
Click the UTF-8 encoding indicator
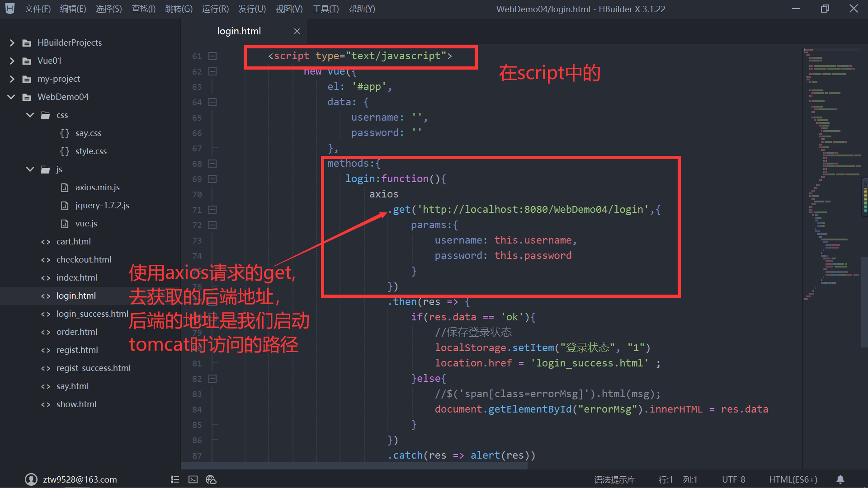tap(733, 479)
